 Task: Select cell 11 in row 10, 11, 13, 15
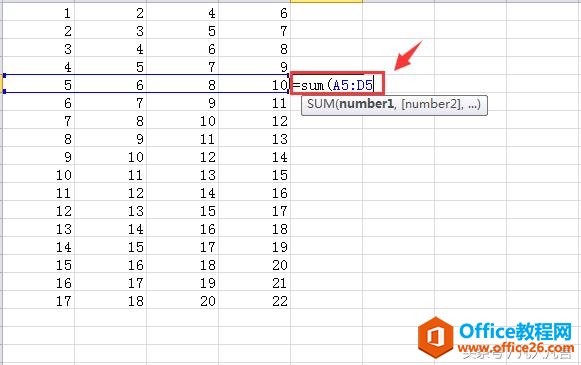(x=110, y=174)
